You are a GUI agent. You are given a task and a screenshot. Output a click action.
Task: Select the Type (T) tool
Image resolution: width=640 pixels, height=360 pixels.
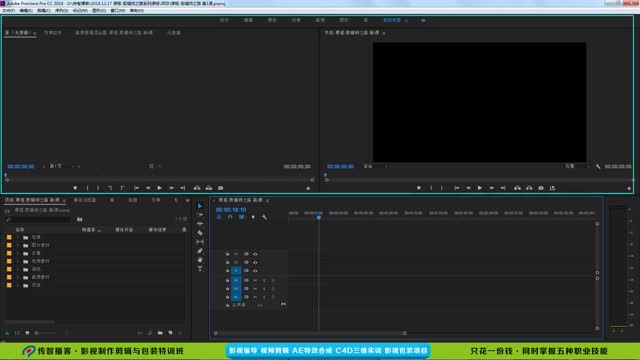coord(200,269)
